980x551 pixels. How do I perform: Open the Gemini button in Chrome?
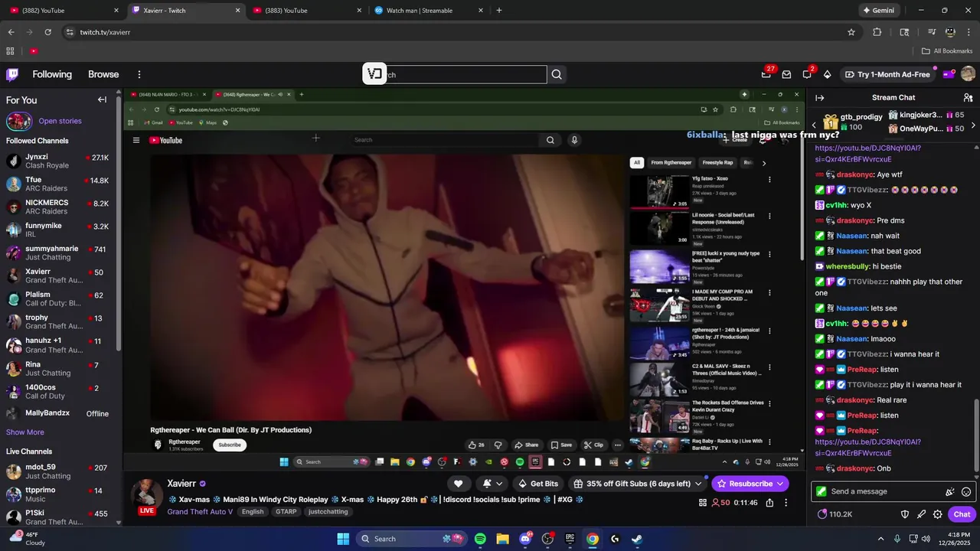tap(878, 11)
